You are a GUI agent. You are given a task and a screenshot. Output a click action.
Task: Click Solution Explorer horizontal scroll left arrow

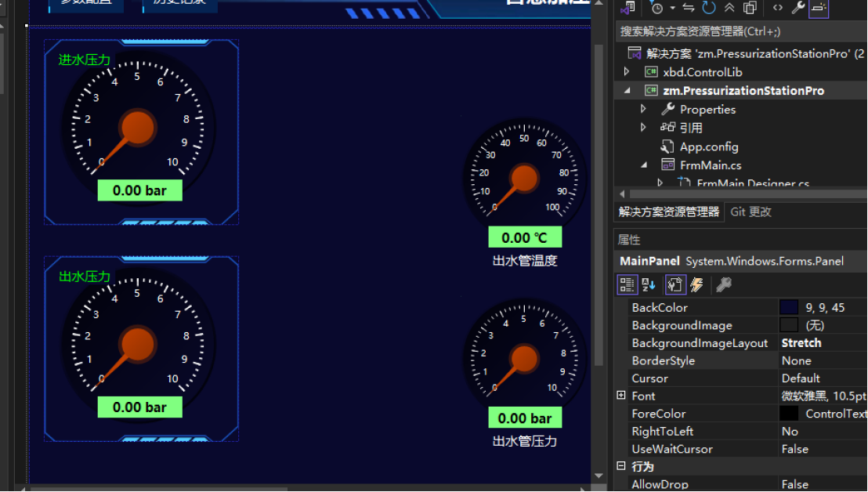[x=622, y=194]
